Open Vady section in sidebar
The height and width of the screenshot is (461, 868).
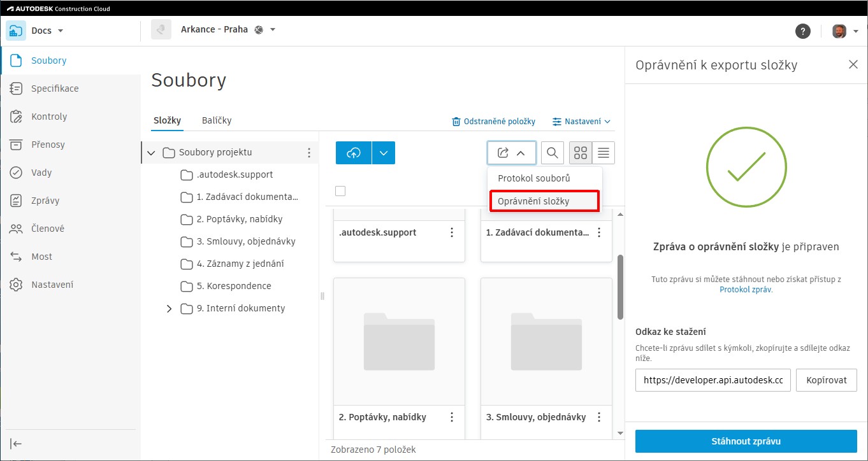point(41,173)
